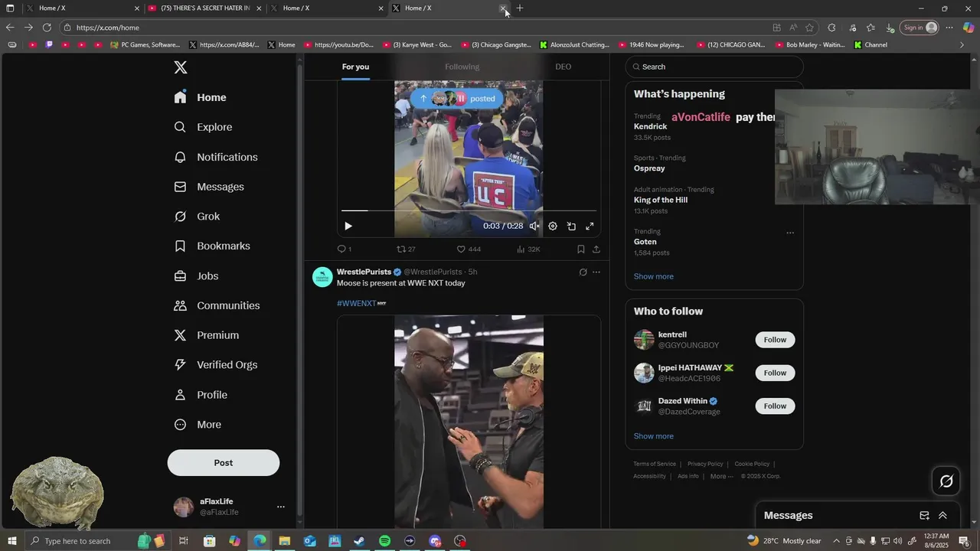Seek on the video progress bar
980x551 pixels.
[469, 210]
